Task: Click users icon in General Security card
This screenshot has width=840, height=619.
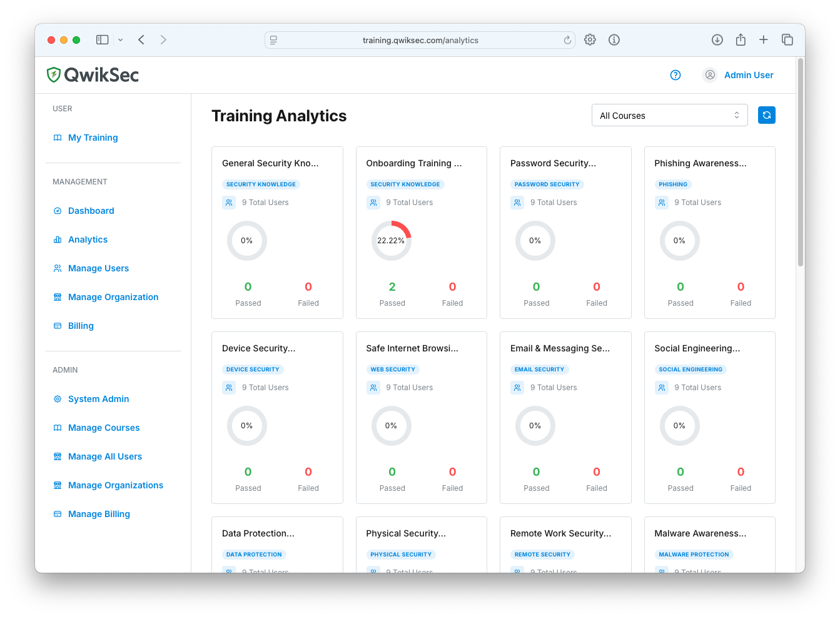Action: (229, 203)
